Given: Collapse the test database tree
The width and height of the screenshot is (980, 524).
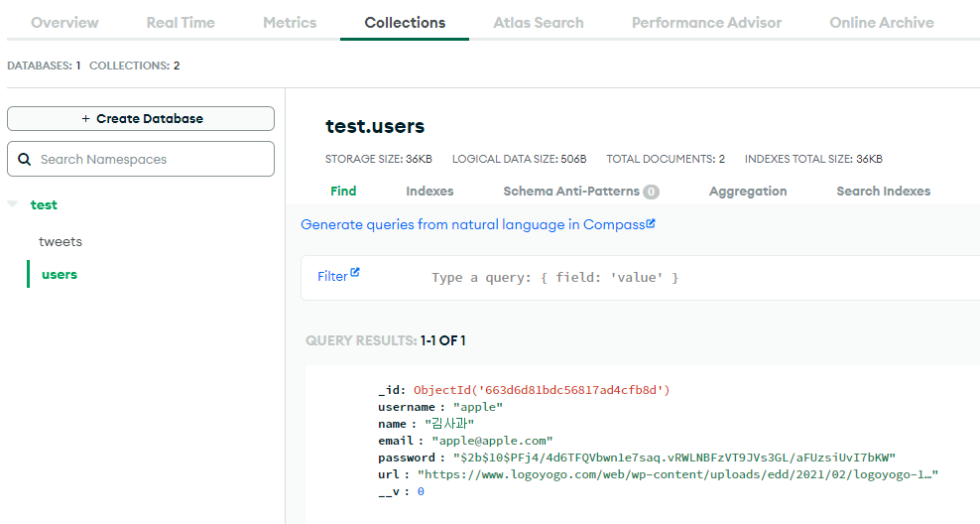Looking at the screenshot, I should [x=13, y=204].
